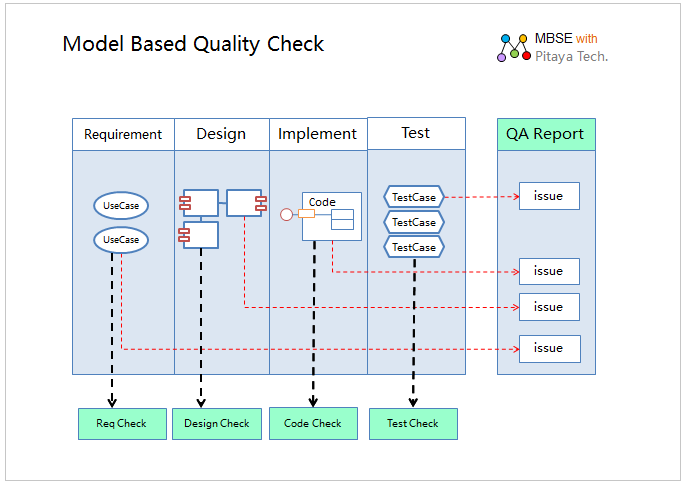Click the Model Based Quality Check title
686x484 pixels.
coord(193,44)
